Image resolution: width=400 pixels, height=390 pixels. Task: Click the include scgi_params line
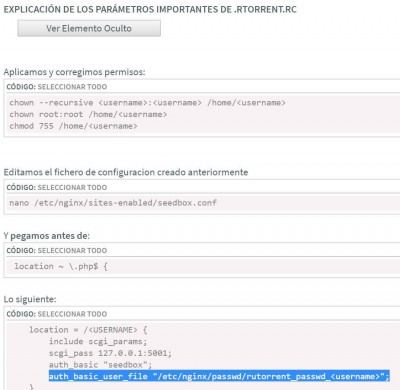(x=98, y=341)
